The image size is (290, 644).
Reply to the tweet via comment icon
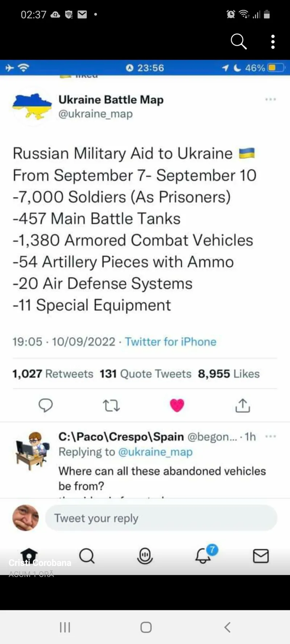click(x=46, y=405)
